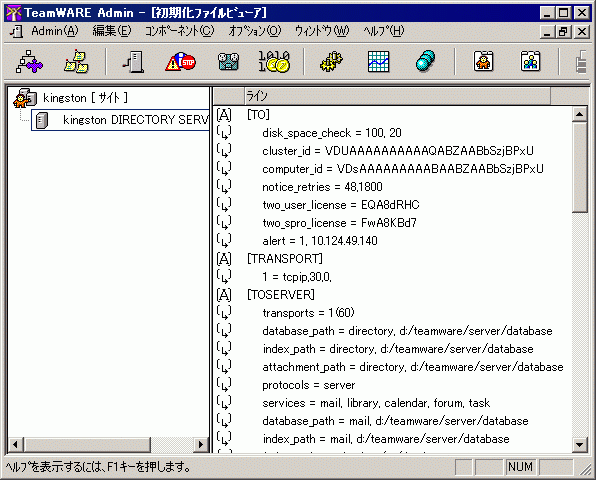This screenshot has width=596, height=480.
Task: Click the DIRECTORY SERV server icon in tree
Action: click(x=42, y=120)
